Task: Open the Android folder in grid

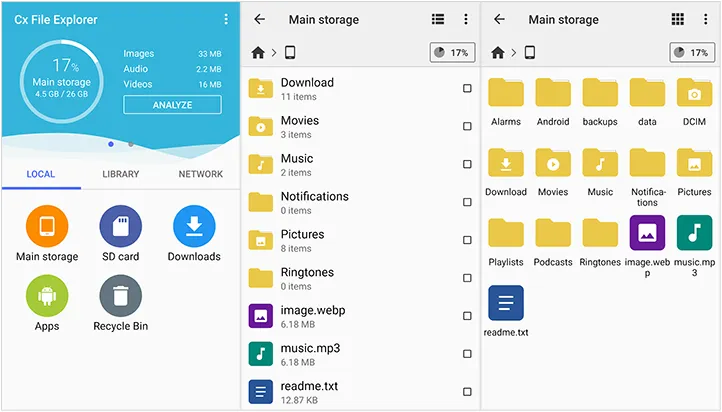Action: [x=553, y=93]
